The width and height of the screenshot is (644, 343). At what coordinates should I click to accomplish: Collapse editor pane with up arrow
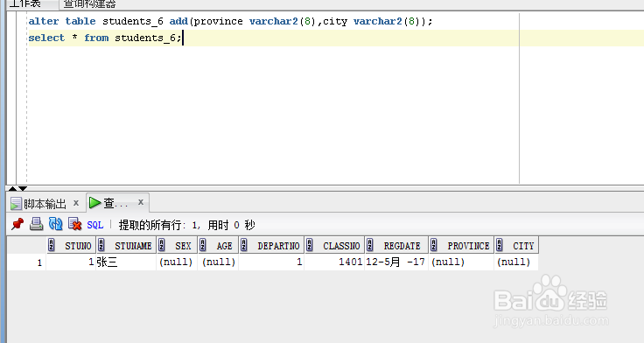pos(12,188)
